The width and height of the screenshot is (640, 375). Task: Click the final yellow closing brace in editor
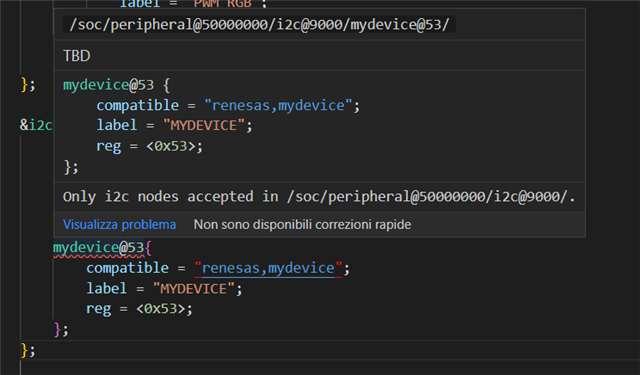pos(24,350)
